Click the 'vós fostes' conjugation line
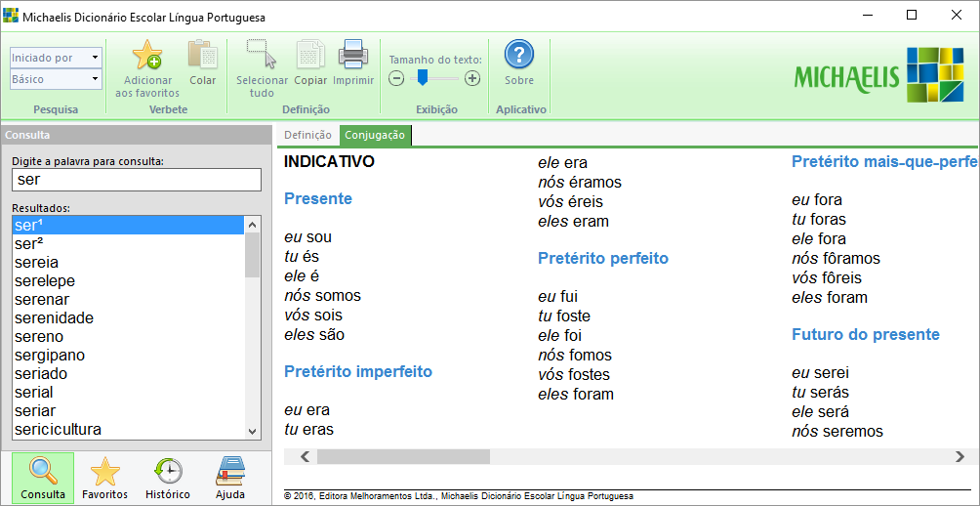Viewport: 980px width, 506px height. [574, 375]
